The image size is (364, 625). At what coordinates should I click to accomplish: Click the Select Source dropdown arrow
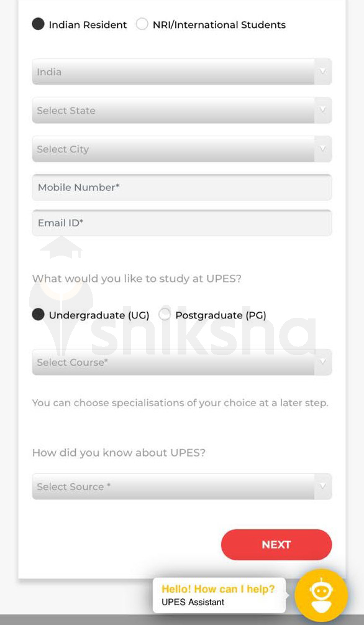[x=322, y=486]
